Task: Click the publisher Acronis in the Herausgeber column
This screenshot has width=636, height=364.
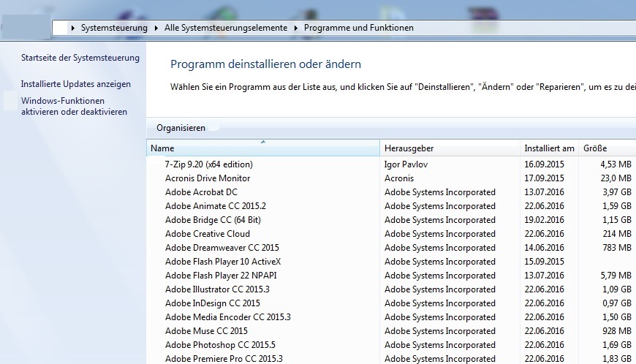Action: [398, 178]
